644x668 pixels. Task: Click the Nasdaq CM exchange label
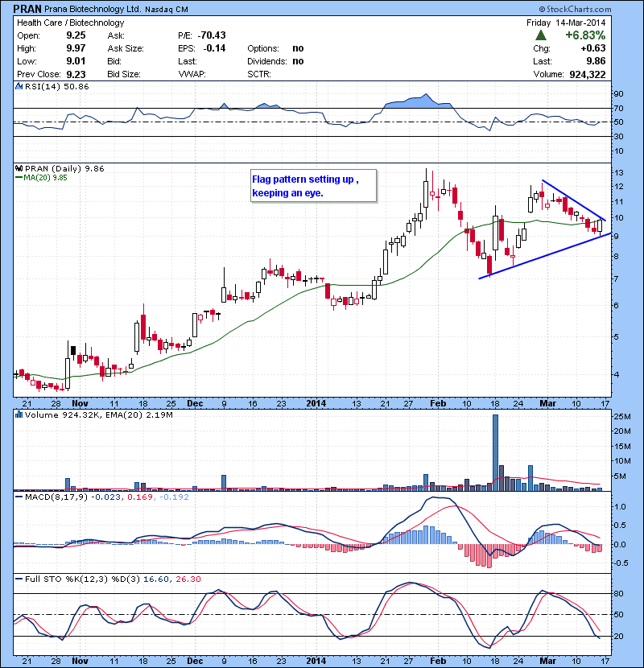click(x=166, y=10)
